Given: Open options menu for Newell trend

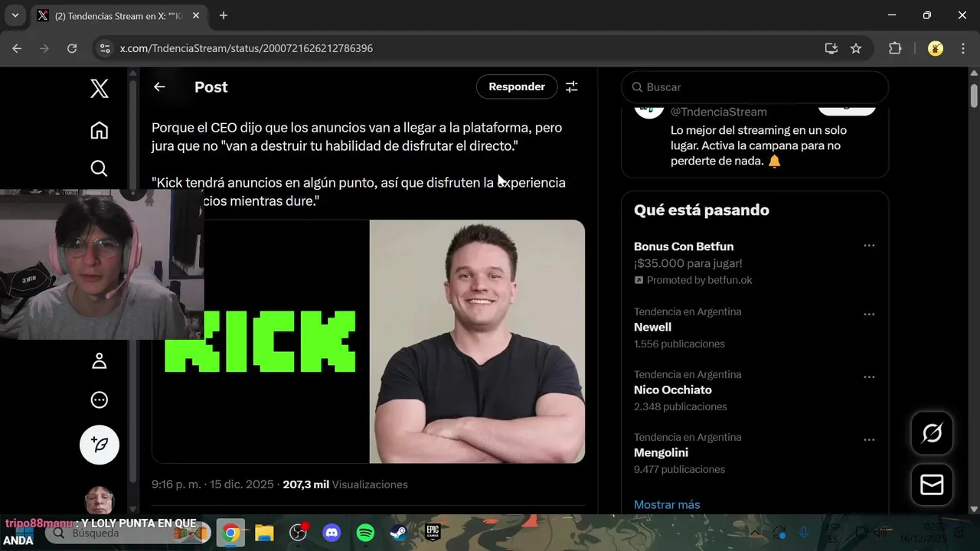Looking at the screenshot, I should point(869,315).
